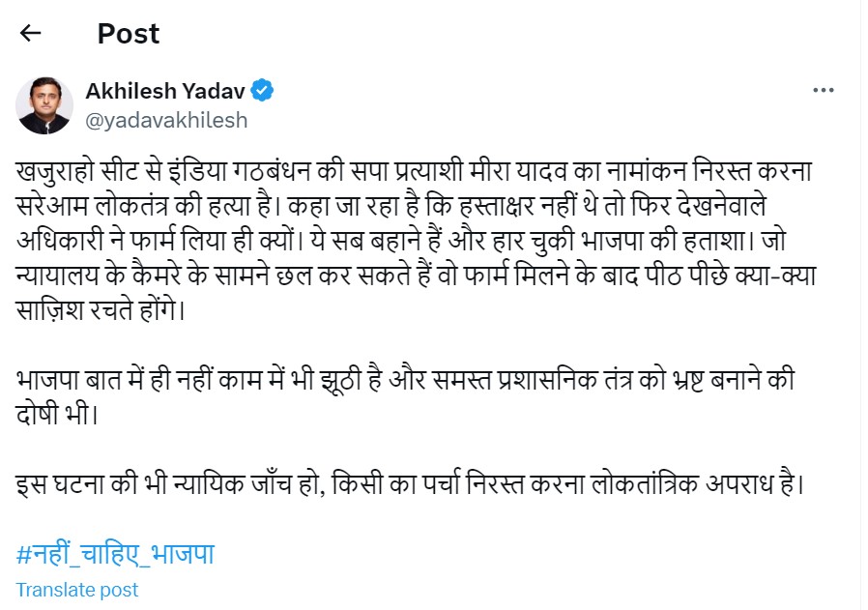Click the line starting with "न्यायालय के कैमरे"
The image size is (868, 610).
click(x=404, y=276)
